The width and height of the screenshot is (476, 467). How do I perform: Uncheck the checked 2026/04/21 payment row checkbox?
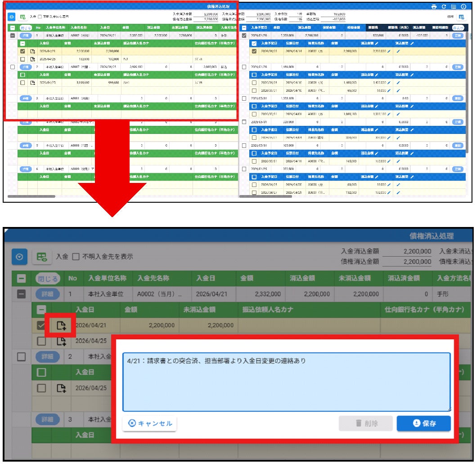coord(41,325)
